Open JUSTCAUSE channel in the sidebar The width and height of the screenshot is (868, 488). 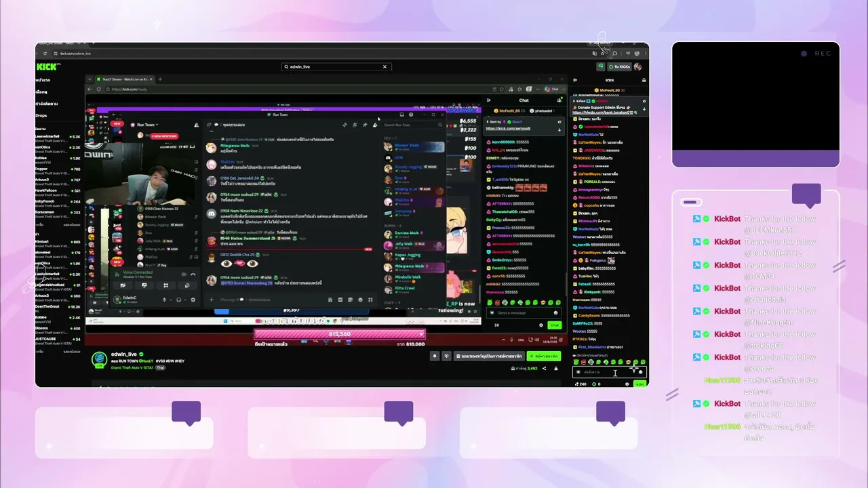[x=58, y=340]
